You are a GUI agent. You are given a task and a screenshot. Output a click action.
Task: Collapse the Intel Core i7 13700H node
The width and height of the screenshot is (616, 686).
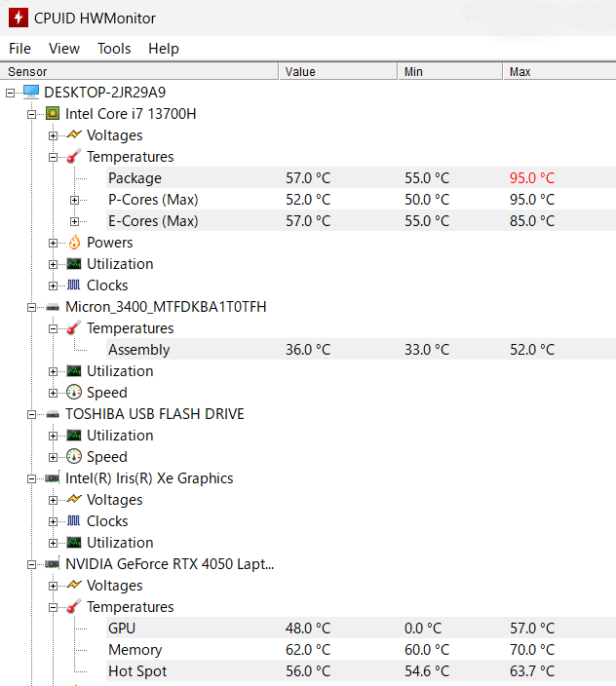(31, 114)
